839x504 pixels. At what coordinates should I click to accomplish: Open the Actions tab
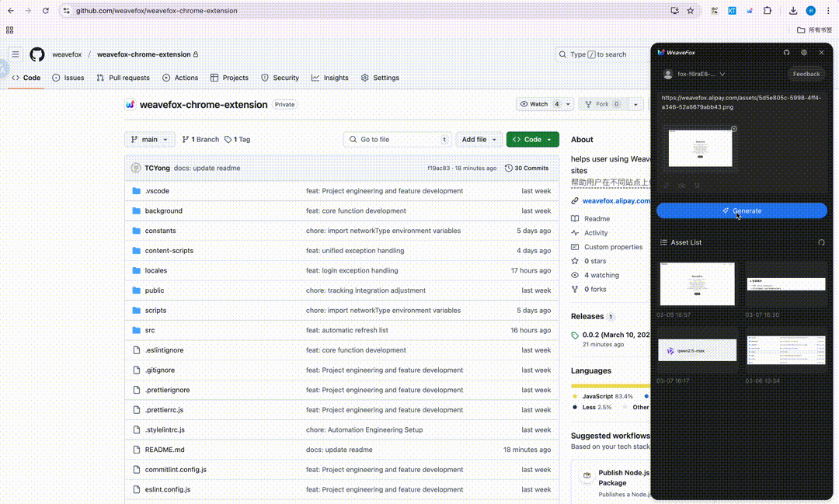180,78
